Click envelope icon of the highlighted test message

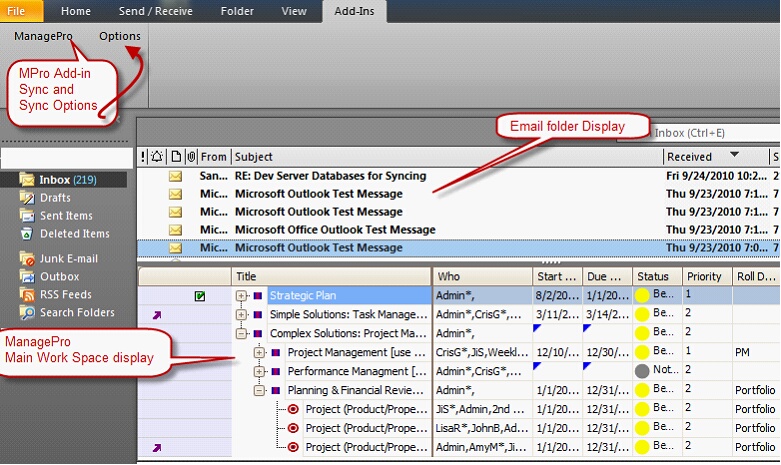coord(175,247)
